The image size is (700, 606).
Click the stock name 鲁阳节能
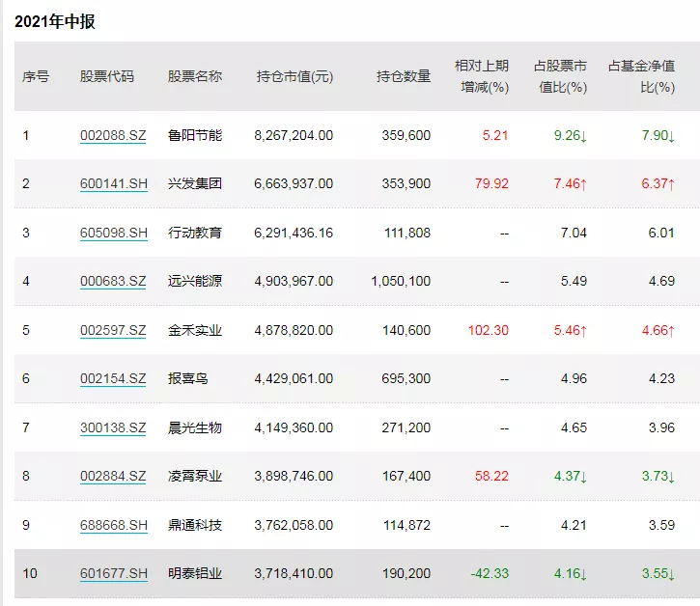pos(194,135)
